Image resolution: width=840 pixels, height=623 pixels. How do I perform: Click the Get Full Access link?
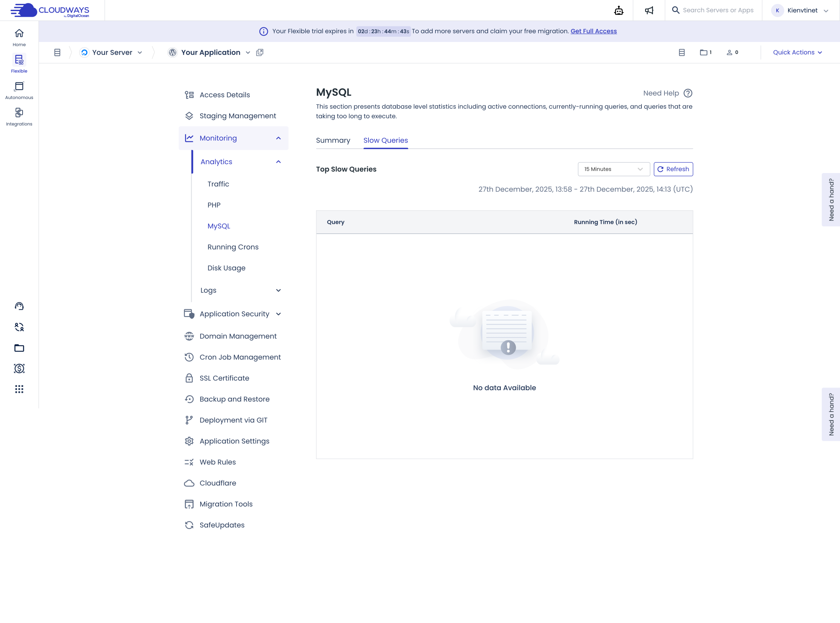click(x=593, y=31)
